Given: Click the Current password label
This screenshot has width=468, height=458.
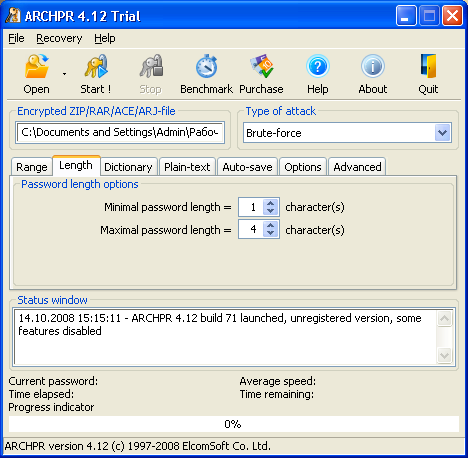Looking at the screenshot, I should click(53, 381).
